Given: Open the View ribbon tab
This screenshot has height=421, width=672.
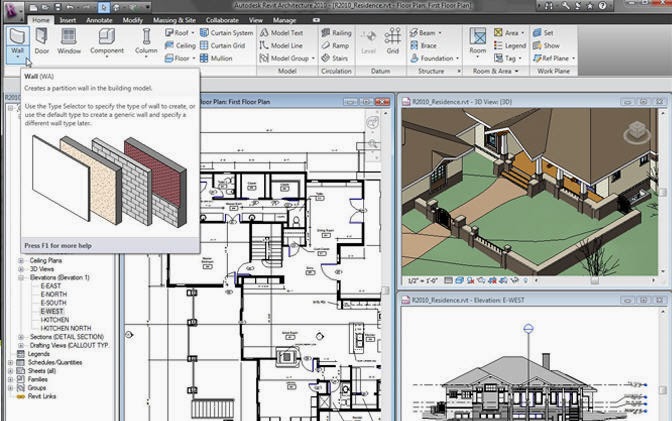Looking at the screenshot, I should (x=255, y=20).
